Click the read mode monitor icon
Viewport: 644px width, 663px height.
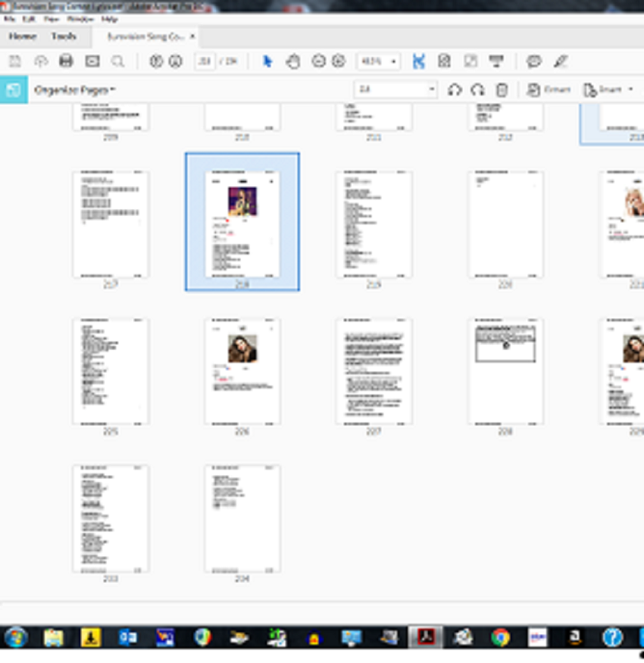pos(496,61)
